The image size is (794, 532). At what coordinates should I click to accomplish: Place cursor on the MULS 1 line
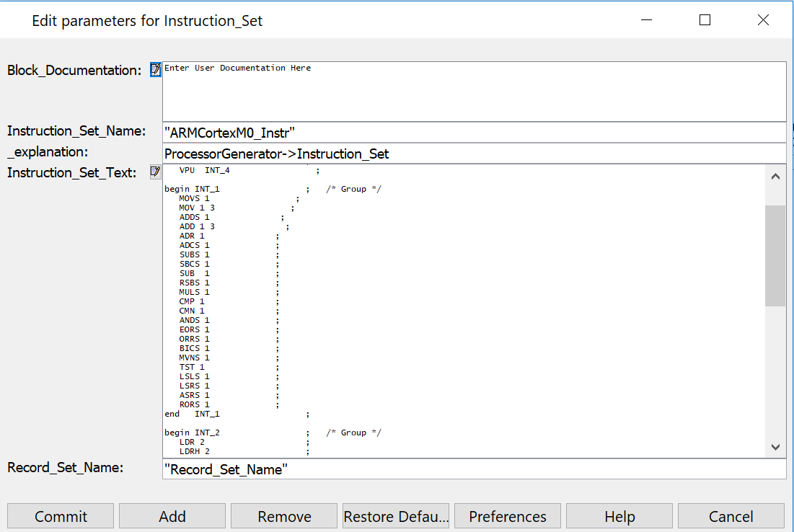195,292
